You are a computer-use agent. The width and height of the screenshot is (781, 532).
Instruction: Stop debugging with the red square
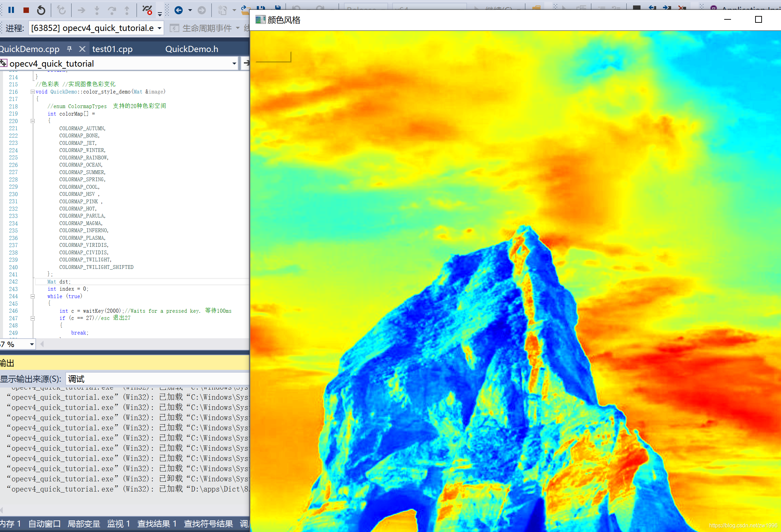(x=26, y=10)
